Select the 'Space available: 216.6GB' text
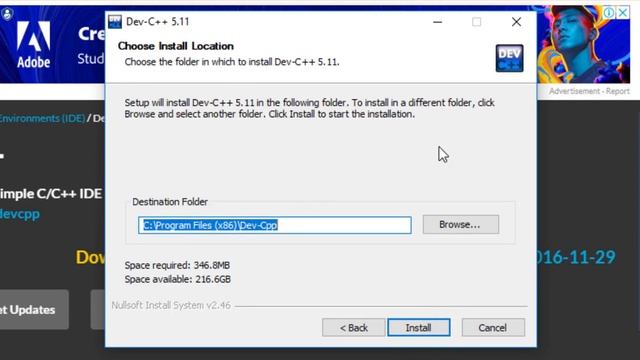 [178, 279]
